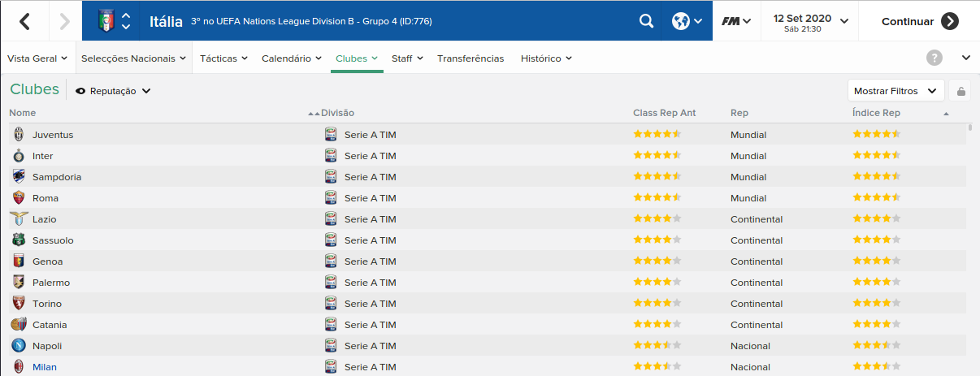Click the Sassuolo club crest
The height and width of the screenshot is (376, 980).
(x=19, y=240)
